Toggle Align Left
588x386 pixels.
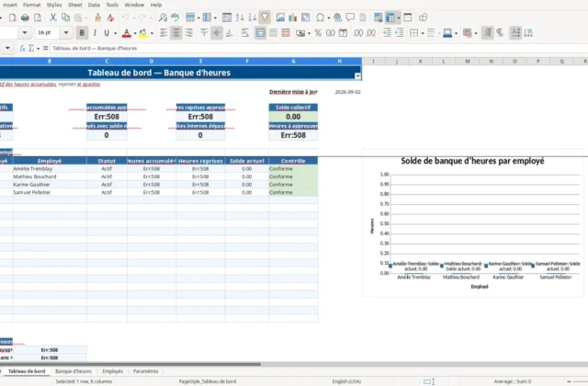(164, 33)
